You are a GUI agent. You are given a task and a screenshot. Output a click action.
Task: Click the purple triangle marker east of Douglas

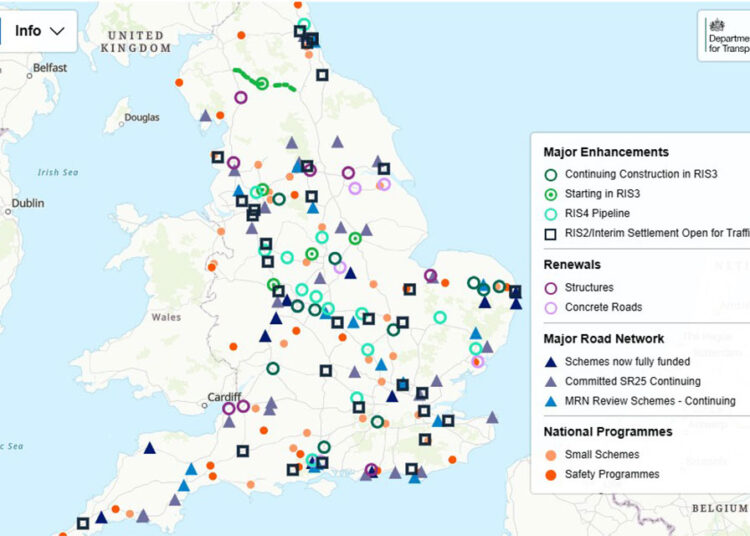click(x=205, y=116)
